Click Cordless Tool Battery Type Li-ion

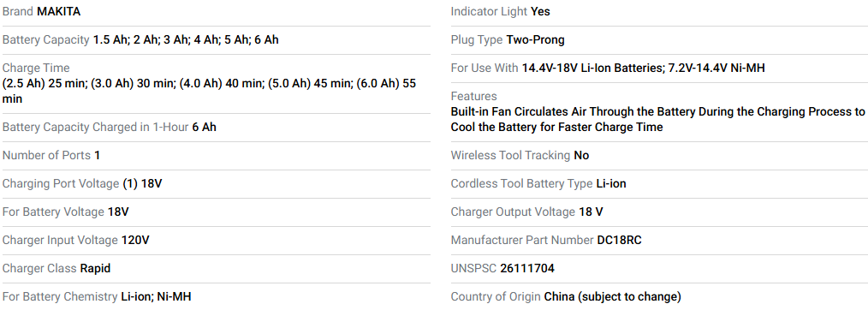tap(538, 184)
